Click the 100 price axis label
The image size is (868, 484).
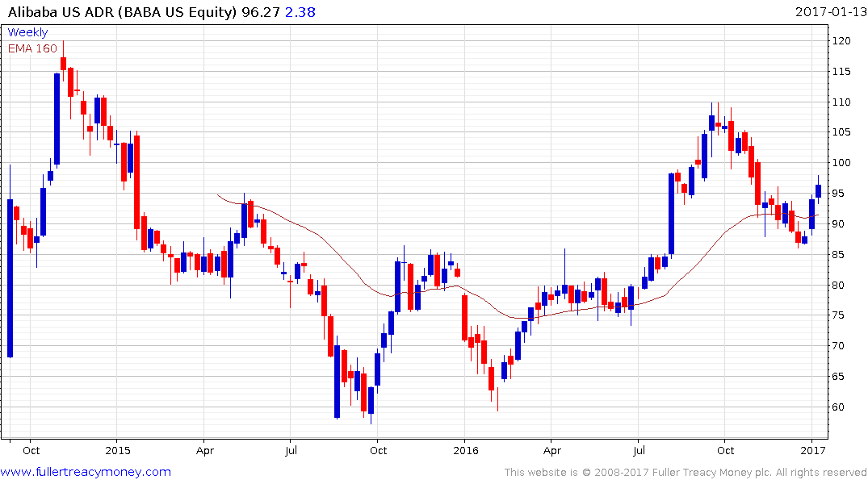click(x=841, y=163)
